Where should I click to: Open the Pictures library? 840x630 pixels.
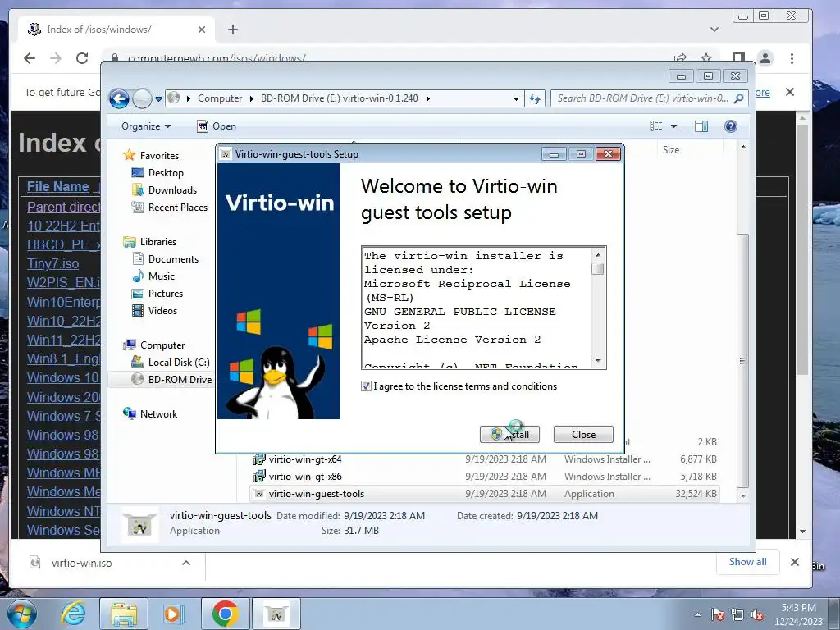point(166,294)
